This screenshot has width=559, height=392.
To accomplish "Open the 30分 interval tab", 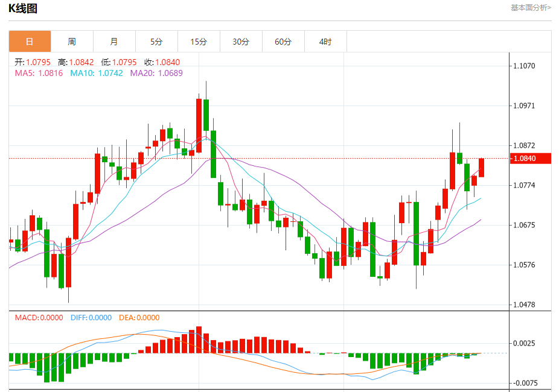I will point(241,42).
